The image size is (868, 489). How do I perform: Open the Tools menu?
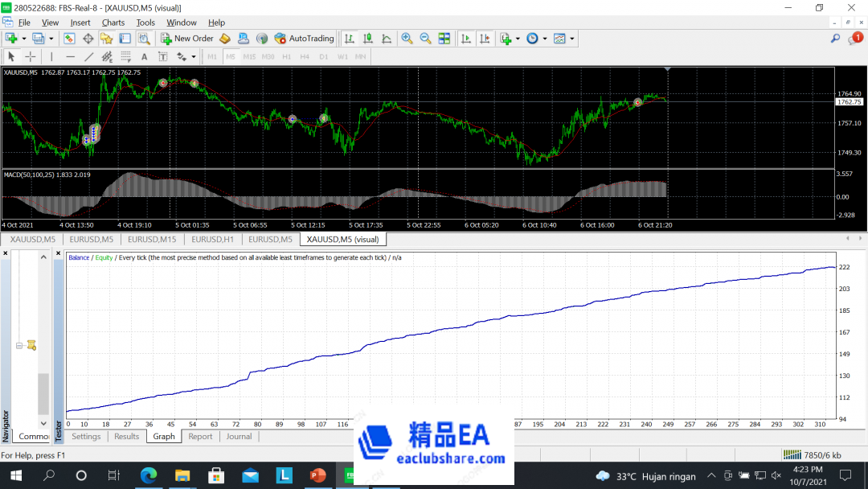145,23
